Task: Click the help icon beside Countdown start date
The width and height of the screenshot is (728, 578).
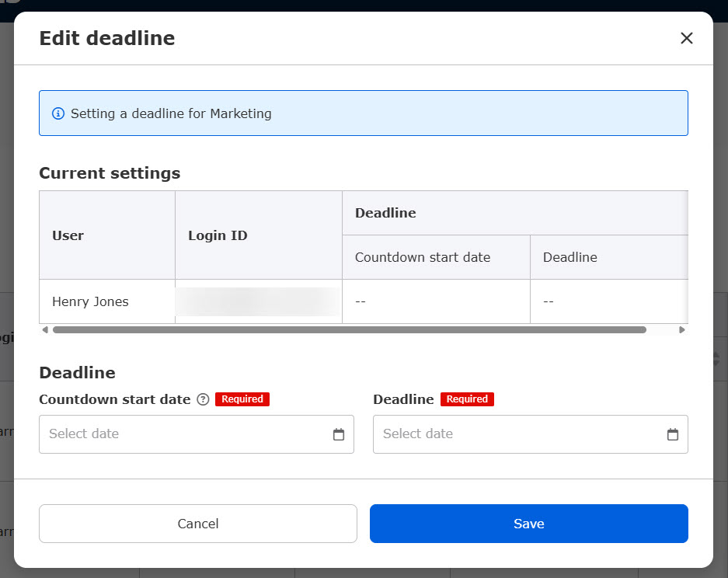Action: coord(203,399)
